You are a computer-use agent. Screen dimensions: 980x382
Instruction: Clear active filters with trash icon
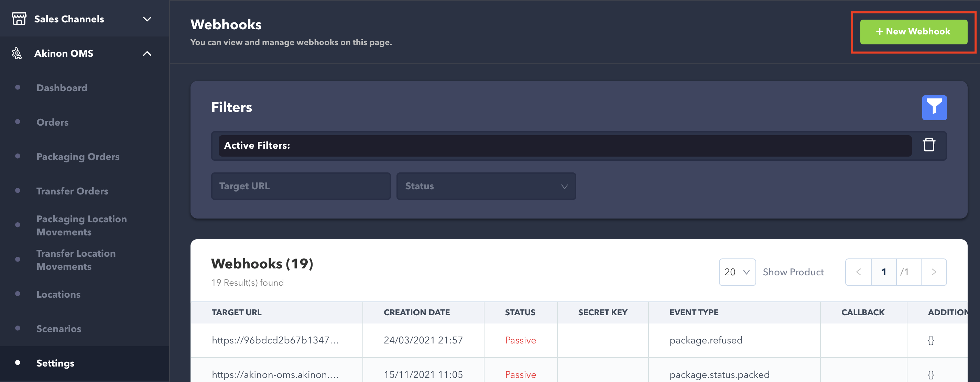[x=929, y=145]
